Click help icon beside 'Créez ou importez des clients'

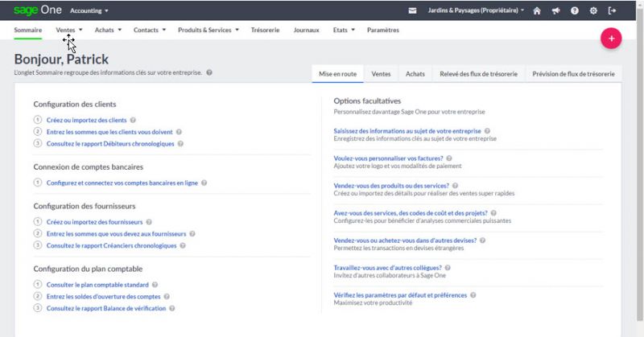133,120
